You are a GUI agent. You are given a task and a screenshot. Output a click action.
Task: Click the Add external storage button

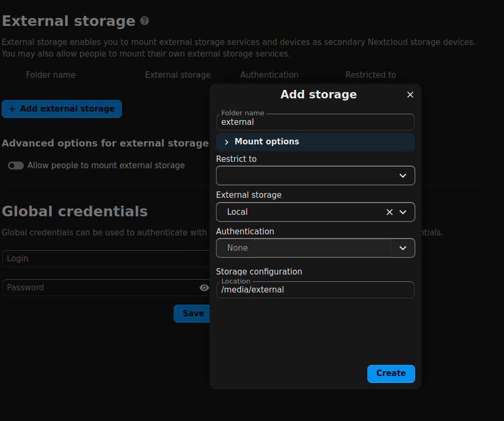(61, 109)
